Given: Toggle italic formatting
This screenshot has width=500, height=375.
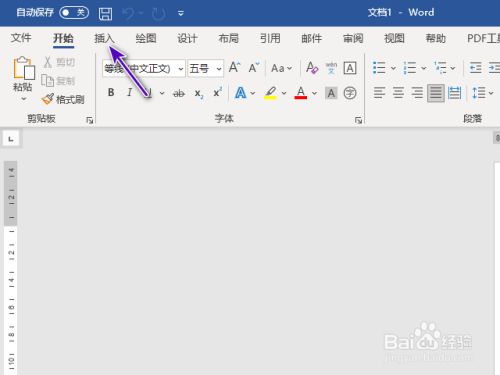Looking at the screenshot, I should (130, 93).
